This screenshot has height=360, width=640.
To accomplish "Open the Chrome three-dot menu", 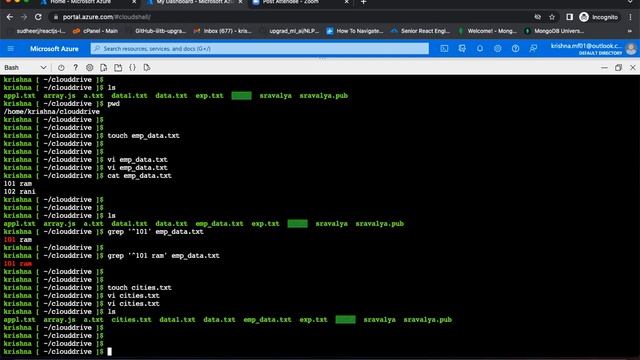I will pos(631,17).
